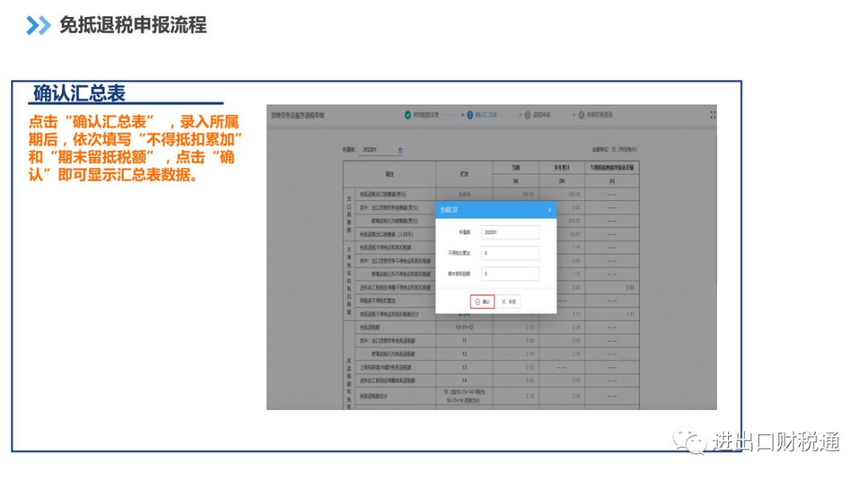Focus the 不得抵扣累加 input field

click(510, 253)
